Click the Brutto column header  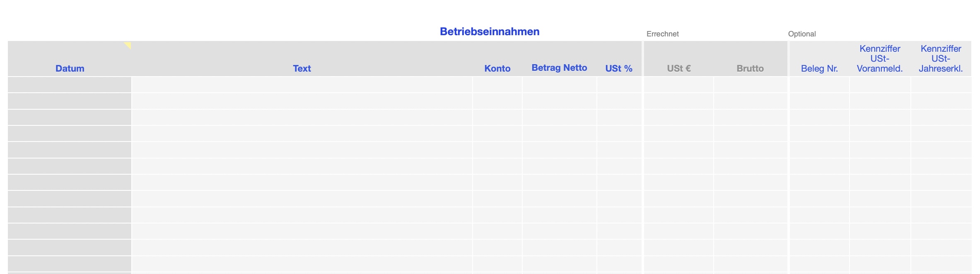click(750, 68)
